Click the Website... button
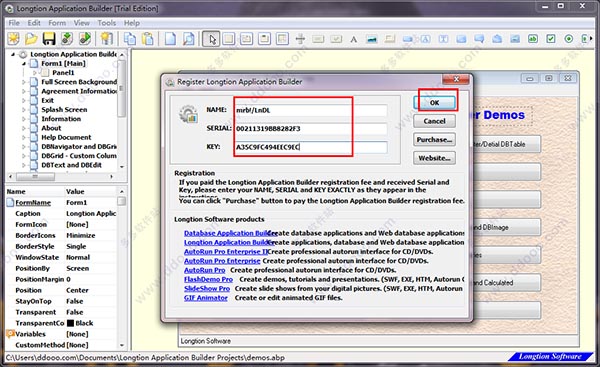600x367 pixels. [434, 158]
